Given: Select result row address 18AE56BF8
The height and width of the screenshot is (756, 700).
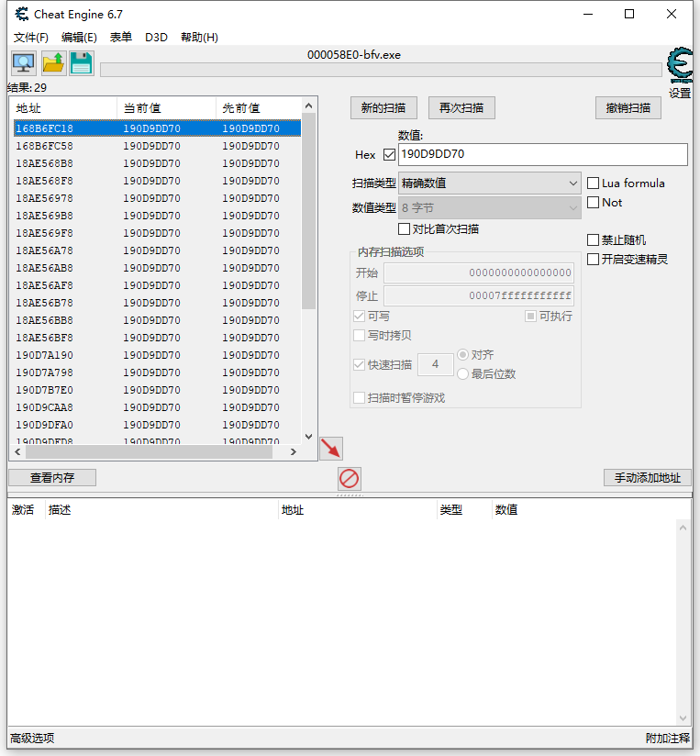Looking at the screenshot, I should 157,338.
